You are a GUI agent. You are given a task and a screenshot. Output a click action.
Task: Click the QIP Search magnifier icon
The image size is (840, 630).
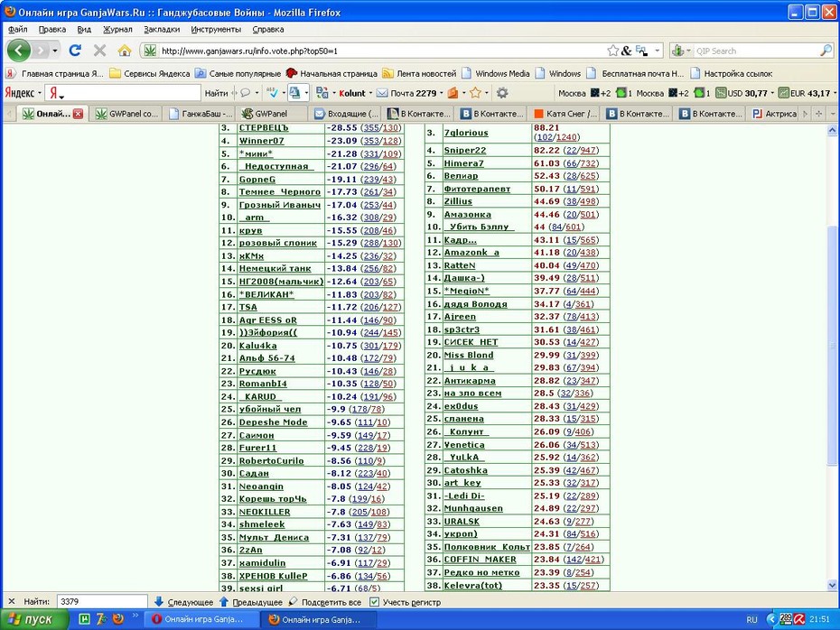pyautogui.click(x=826, y=51)
